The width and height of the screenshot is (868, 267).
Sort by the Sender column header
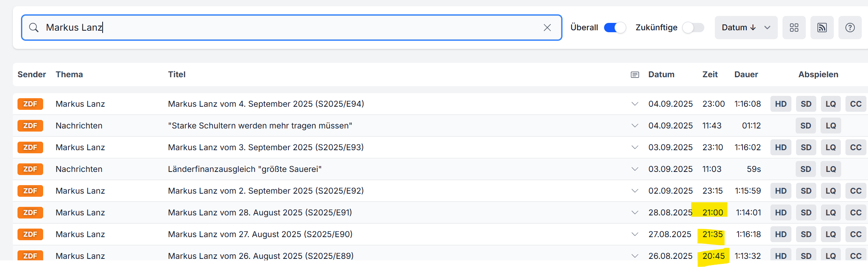[x=31, y=75]
